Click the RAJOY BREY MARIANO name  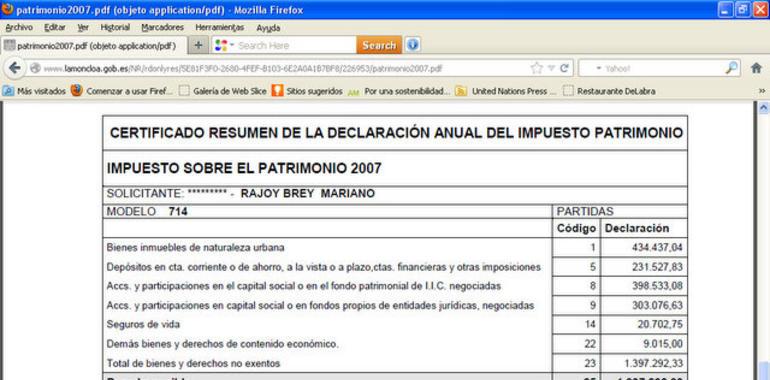(307, 193)
